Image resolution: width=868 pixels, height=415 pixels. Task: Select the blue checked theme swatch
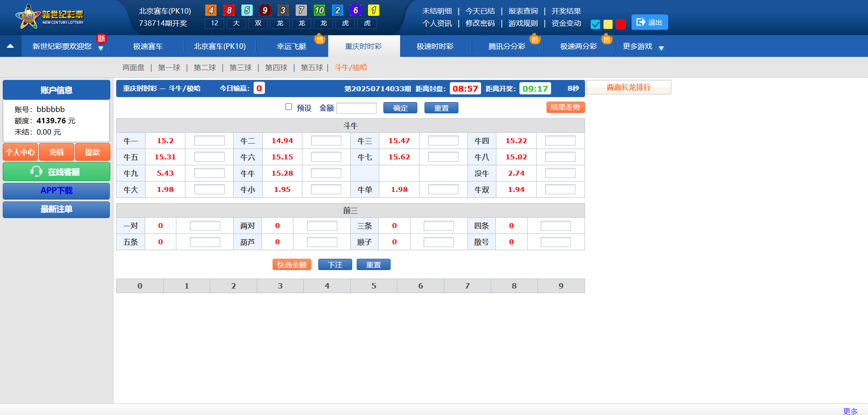point(595,24)
